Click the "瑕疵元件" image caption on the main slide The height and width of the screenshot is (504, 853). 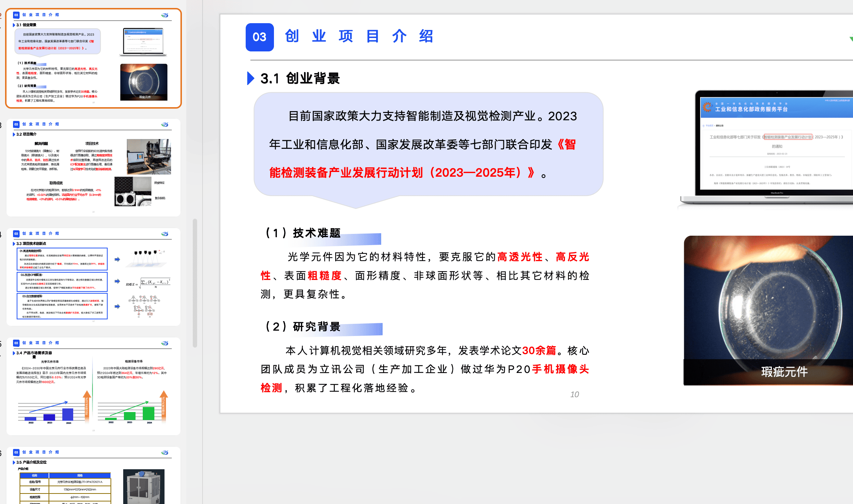785,372
